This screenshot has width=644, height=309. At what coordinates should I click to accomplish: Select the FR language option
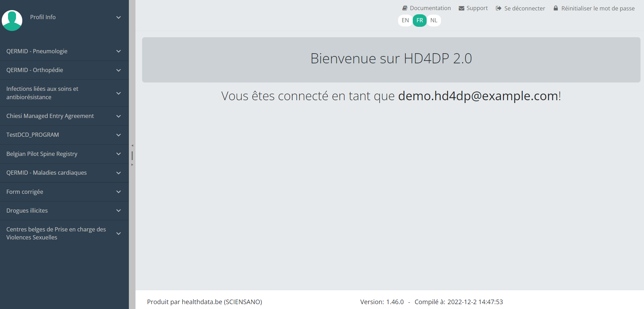[420, 20]
